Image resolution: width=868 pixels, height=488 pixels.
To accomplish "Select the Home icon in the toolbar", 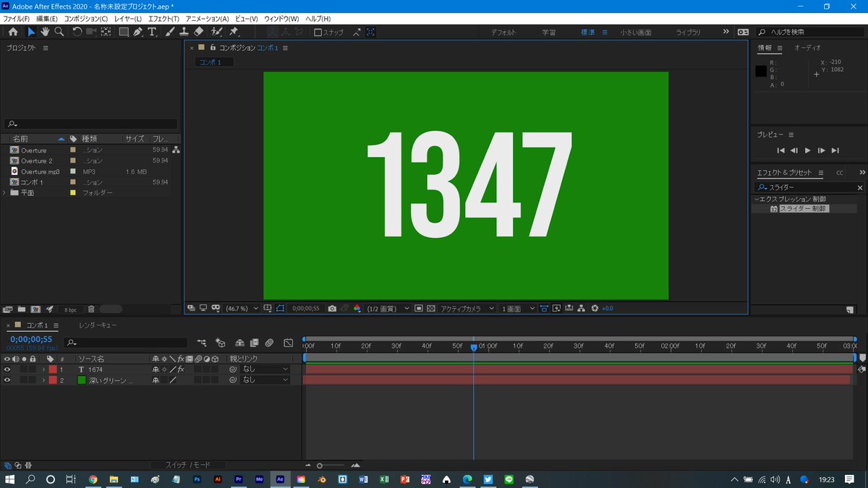I will [x=13, y=32].
